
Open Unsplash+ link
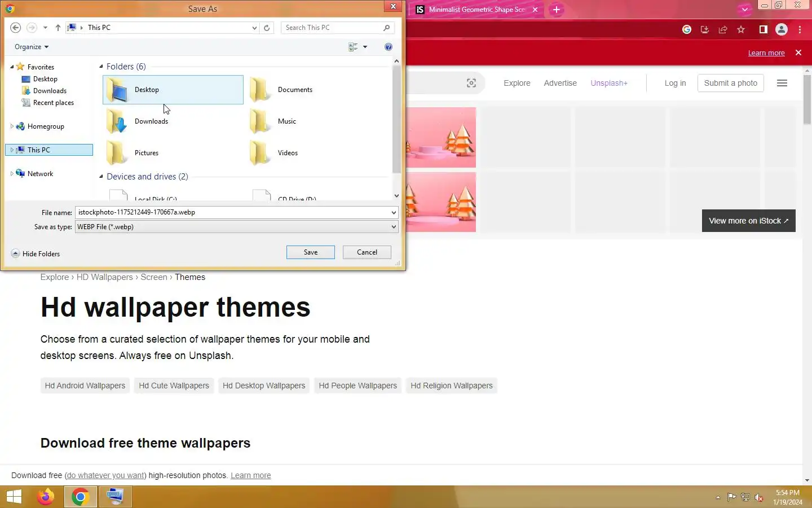click(x=609, y=83)
